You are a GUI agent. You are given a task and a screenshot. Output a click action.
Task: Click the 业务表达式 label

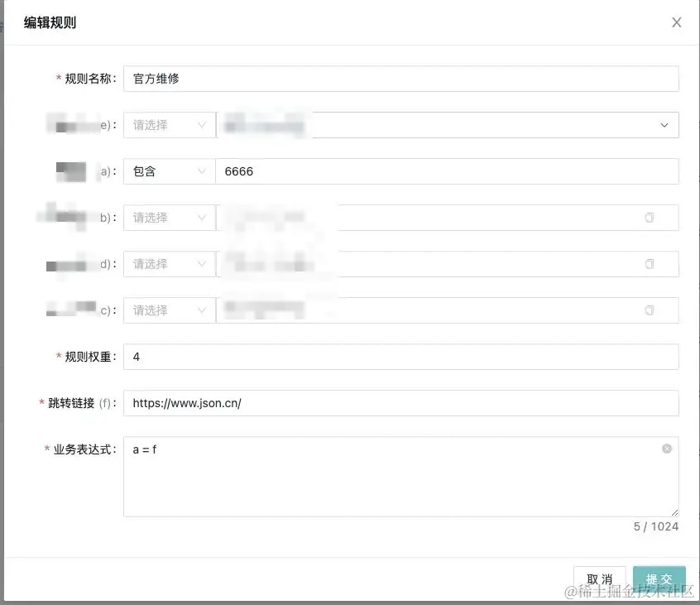click(80, 449)
